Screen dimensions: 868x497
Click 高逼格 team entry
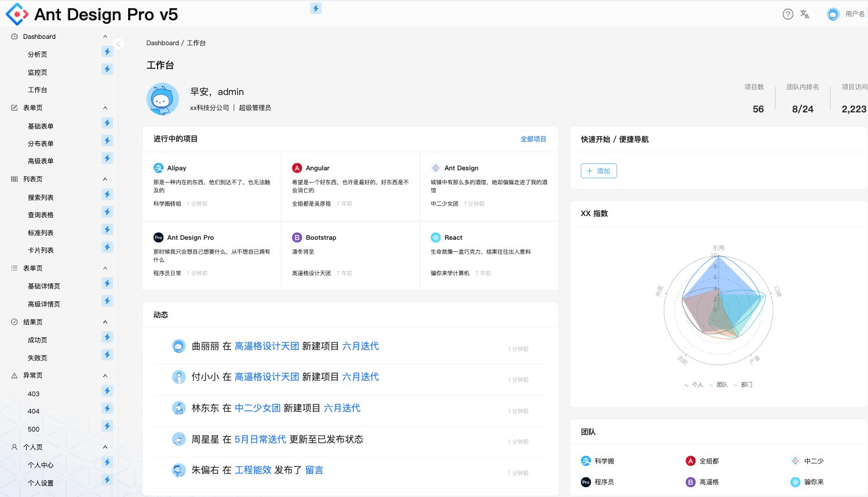[x=702, y=482]
